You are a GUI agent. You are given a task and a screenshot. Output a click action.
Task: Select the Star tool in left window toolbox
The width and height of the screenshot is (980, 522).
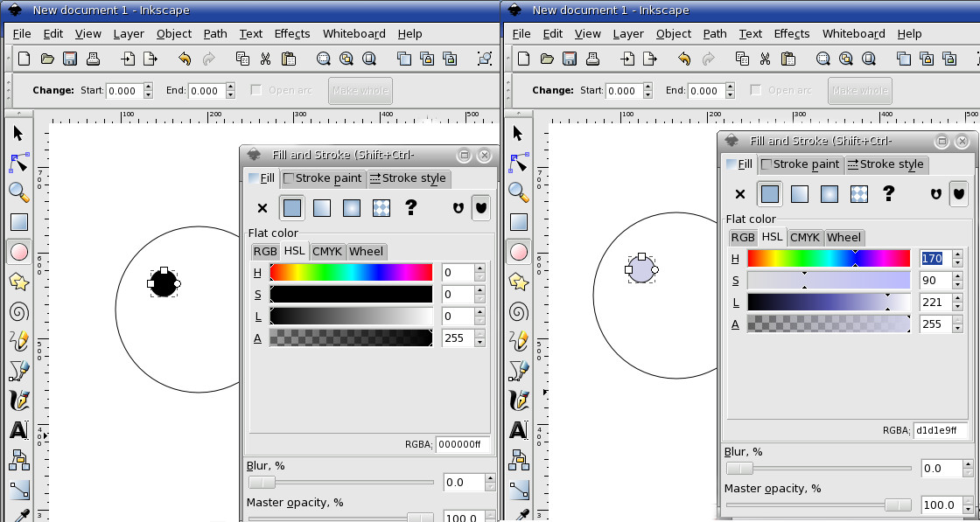18,282
